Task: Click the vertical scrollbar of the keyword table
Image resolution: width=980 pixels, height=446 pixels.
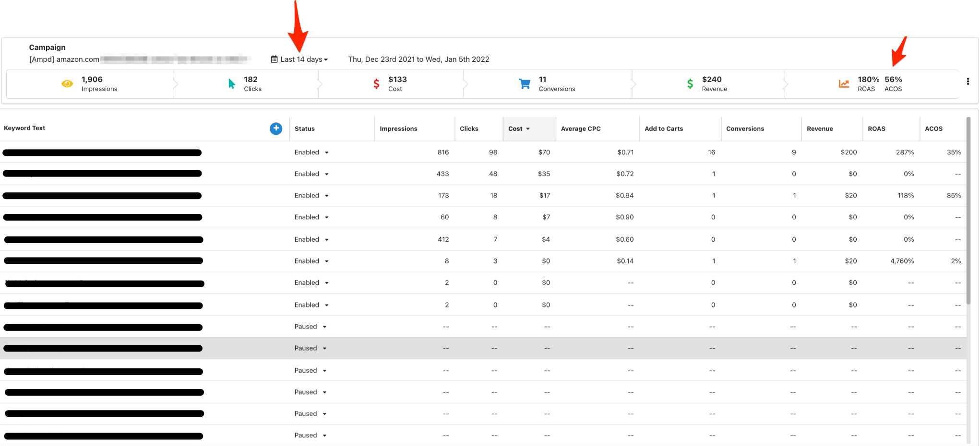Action: [x=968, y=211]
